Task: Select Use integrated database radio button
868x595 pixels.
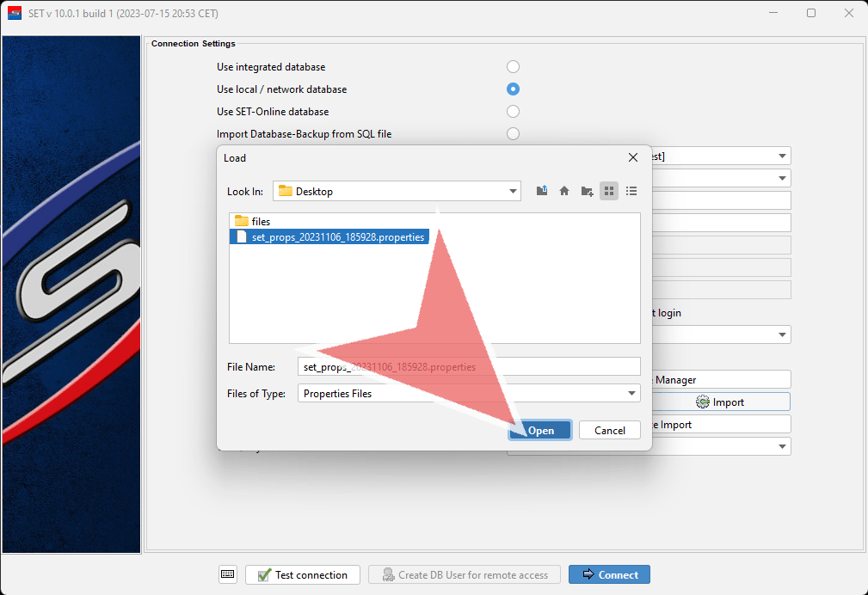Action: [x=513, y=67]
